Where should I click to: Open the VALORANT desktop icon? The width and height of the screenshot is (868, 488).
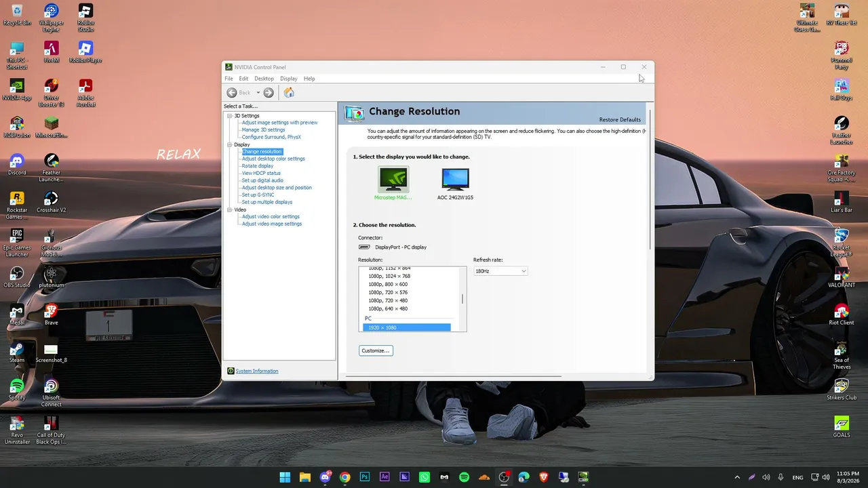[x=842, y=277]
